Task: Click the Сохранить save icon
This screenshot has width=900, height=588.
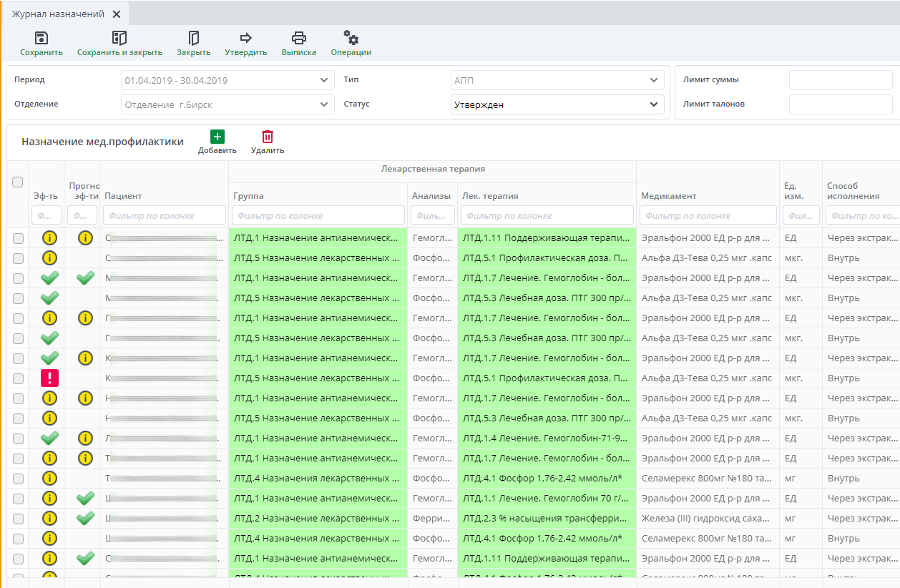Action: pos(41,39)
